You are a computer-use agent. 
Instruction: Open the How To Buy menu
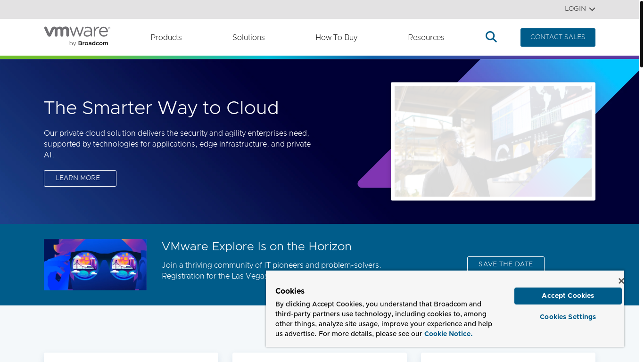coord(336,37)
